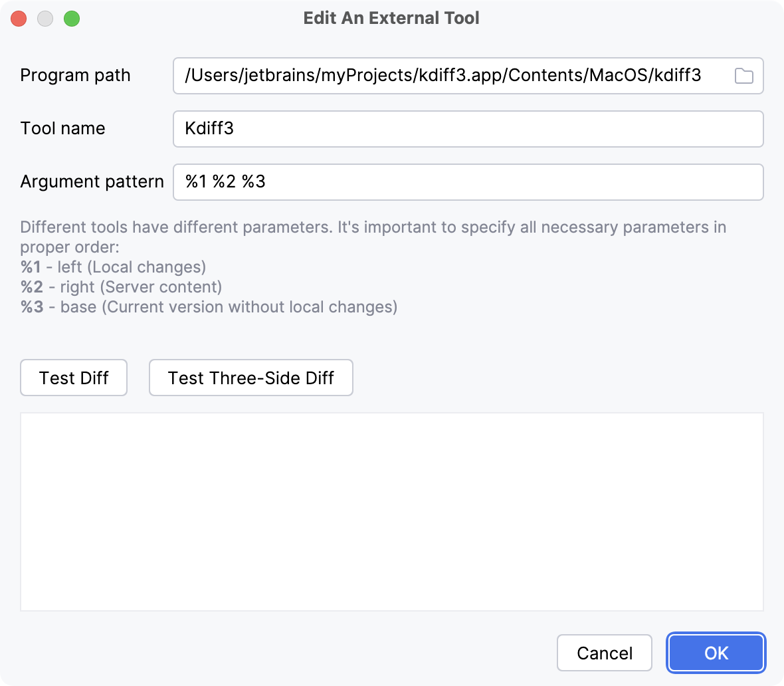Dismiss the dialog using Cancel
This screenshot has width=784, height=686.
pyautogui.click(x=604, y=653)
